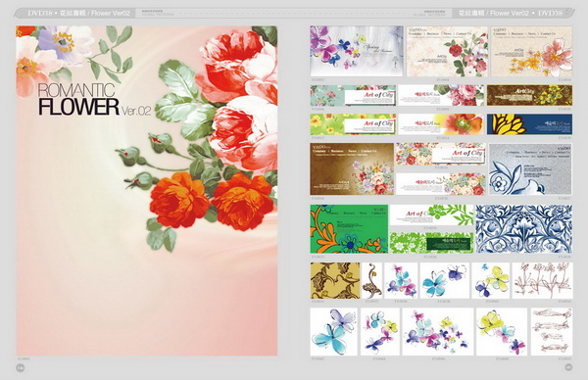Open the white banner with green leaf sprigs

point(431,214)
